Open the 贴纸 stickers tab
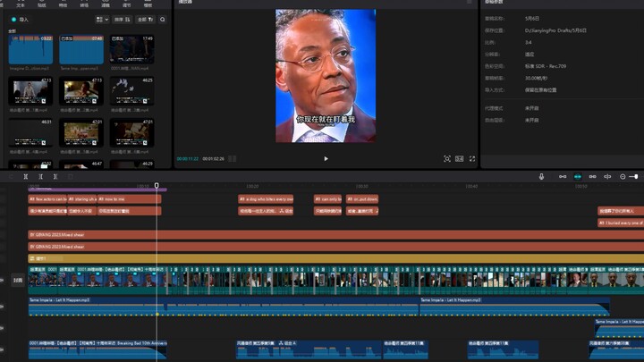 42,4
